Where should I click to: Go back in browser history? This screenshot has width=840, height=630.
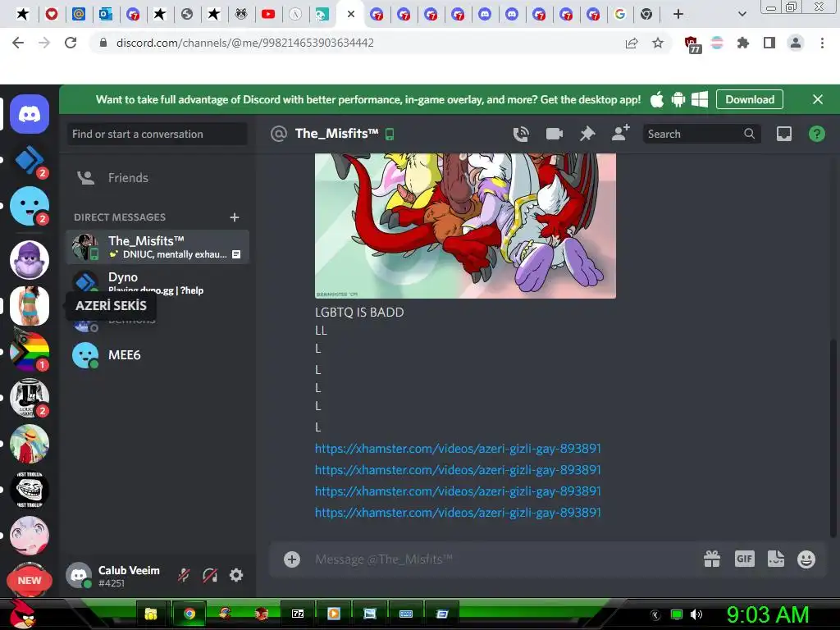pos(18,43)
